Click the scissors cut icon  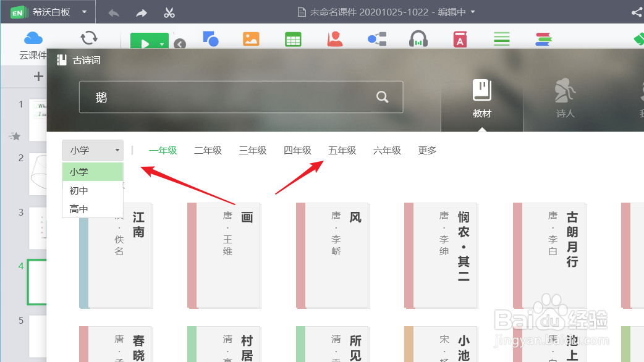tap(169, 13)
